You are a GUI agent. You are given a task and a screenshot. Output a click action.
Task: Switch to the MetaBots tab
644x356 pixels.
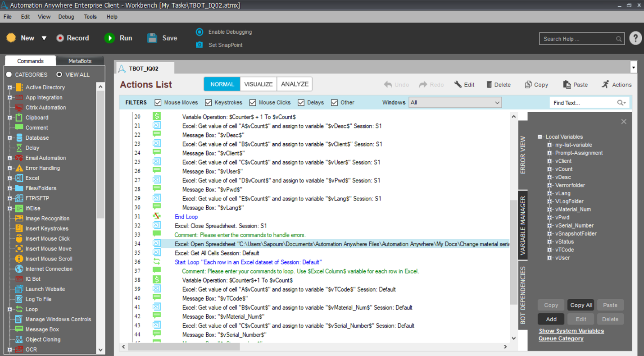(x=80, y=61)
